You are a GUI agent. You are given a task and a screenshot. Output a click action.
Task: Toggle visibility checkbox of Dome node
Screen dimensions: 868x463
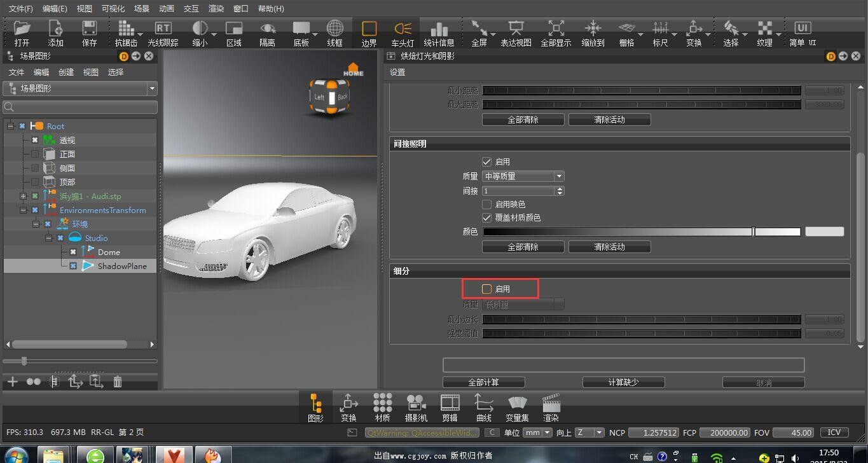click(x=73, y=252)
